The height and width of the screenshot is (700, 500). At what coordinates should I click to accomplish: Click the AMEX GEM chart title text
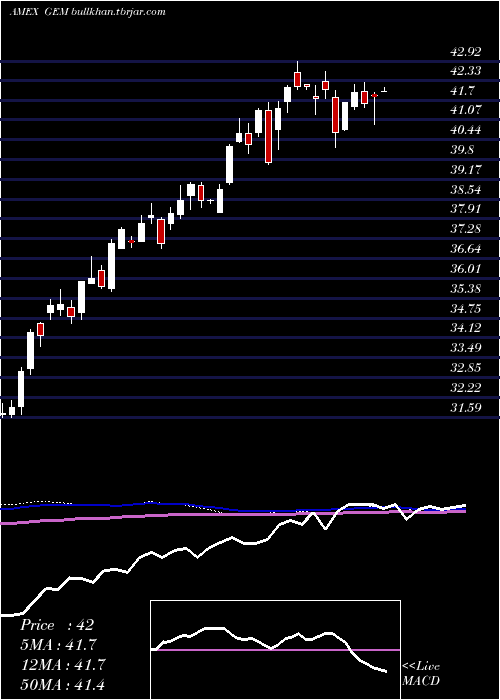pyautogui.click(x=88, y=12)
